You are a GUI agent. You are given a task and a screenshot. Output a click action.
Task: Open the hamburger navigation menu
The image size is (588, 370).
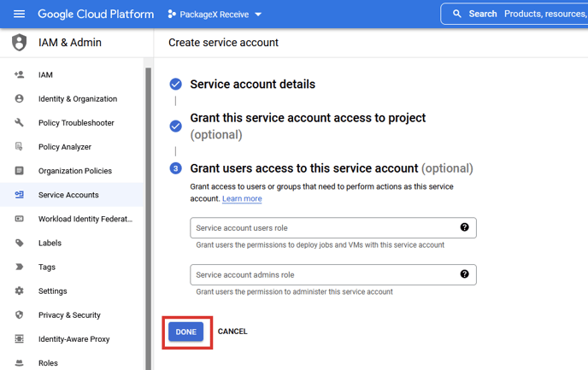[x=19, y=15]
